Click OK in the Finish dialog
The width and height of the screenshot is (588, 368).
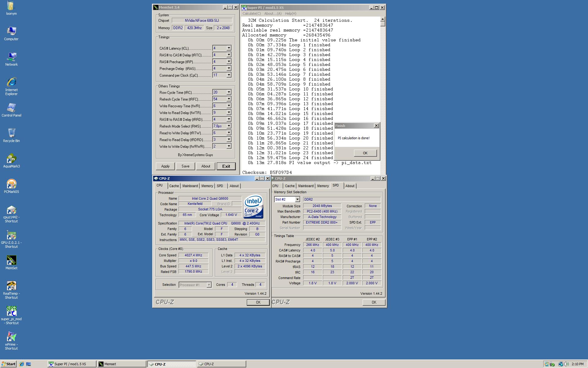(x=365, y=153)
